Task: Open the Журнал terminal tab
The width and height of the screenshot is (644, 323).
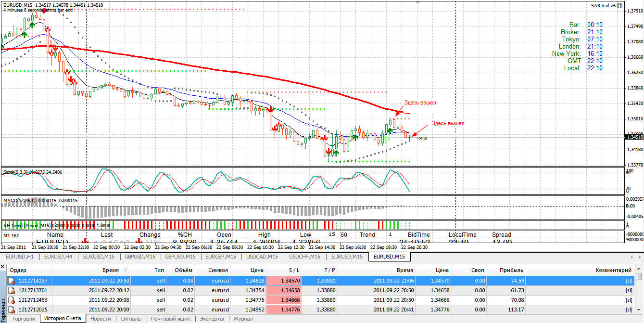Action: [x=243, y=319]
